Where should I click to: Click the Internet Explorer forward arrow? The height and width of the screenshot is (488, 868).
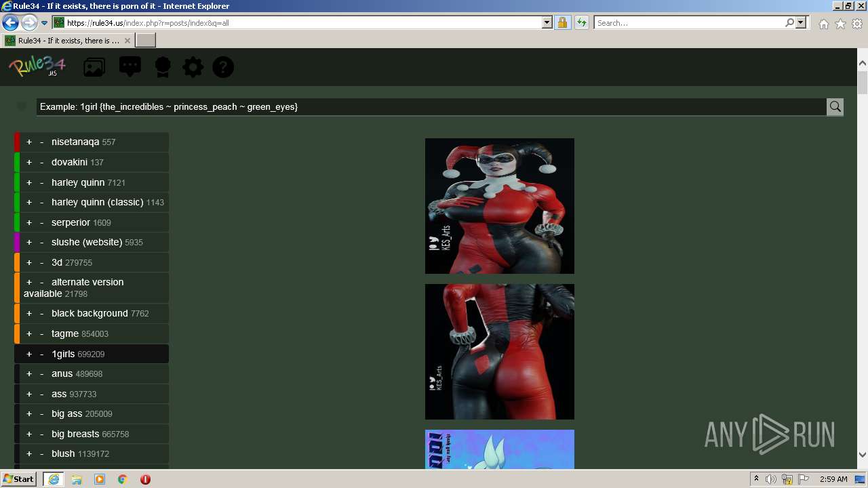[29, 22]
